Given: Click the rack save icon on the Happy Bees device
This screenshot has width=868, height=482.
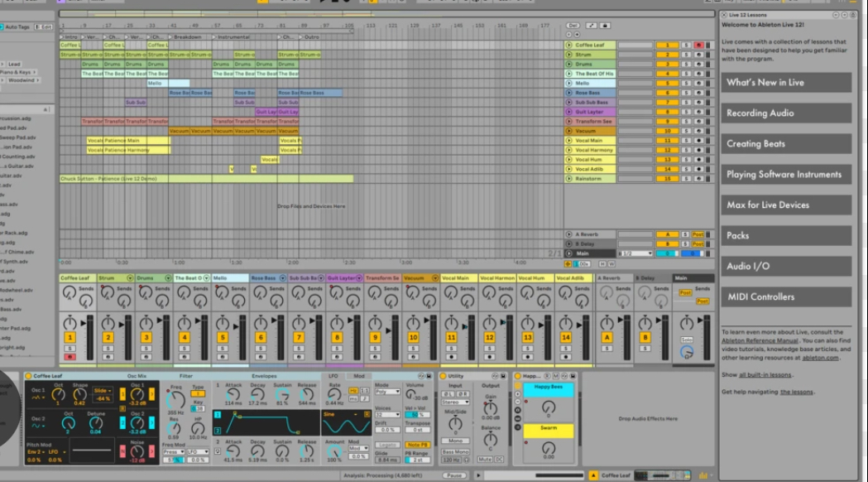Looking at the screenshot, I should coord(573,376).
